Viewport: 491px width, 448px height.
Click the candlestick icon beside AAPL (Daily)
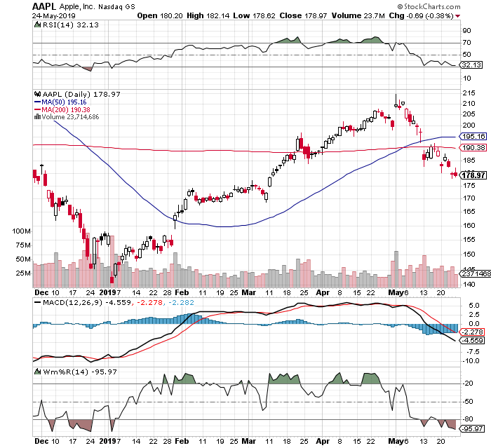(38, 94)
